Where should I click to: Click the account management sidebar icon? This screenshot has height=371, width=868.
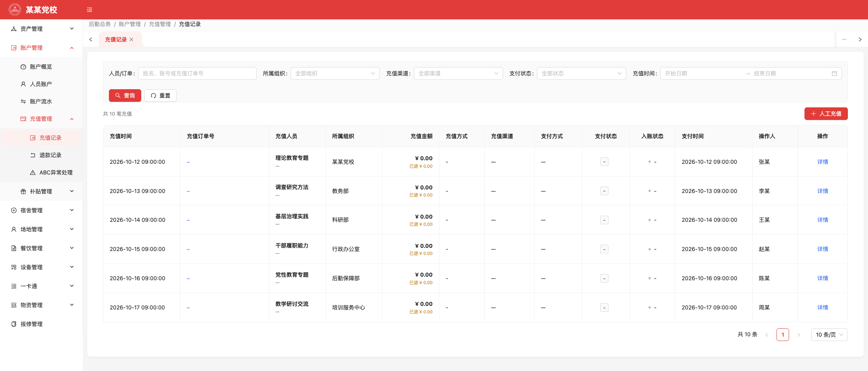(14, 48)
